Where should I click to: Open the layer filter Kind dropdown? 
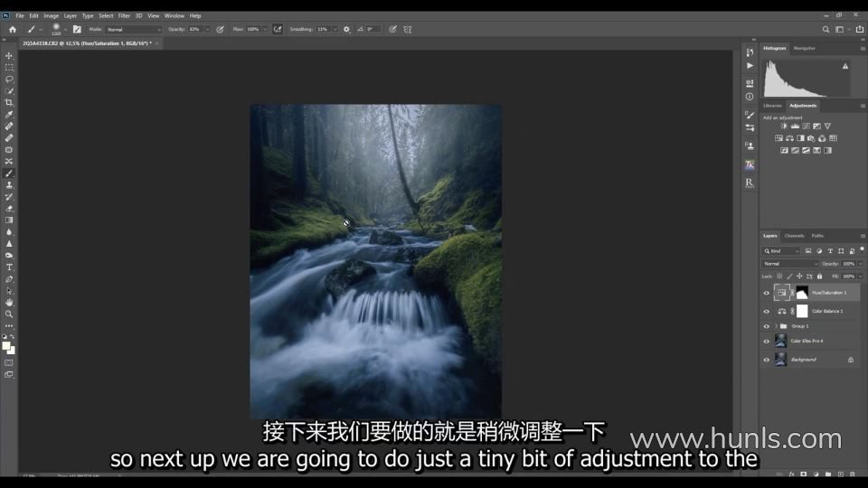[x=781, y=251]
